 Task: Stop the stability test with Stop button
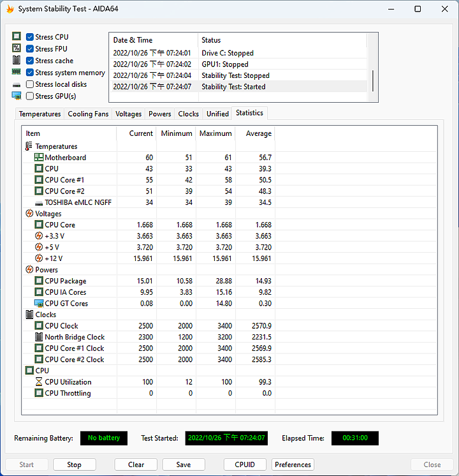click(x=75, y=465)
